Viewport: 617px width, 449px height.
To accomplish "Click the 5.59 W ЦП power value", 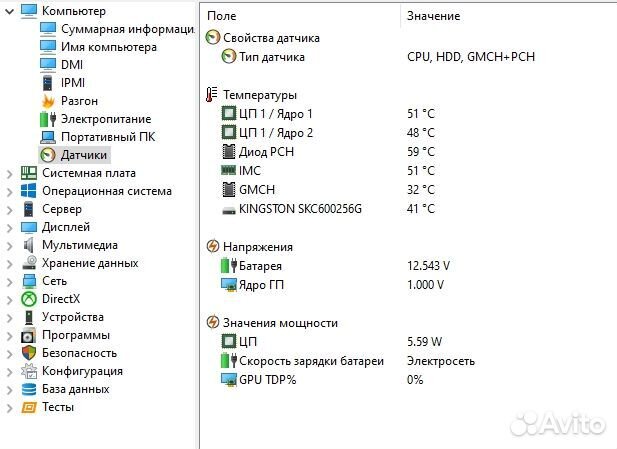I will click(x=425, y=342).
